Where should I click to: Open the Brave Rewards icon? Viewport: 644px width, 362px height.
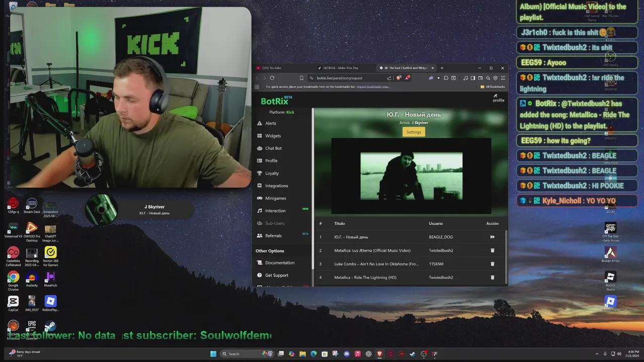(407, 77)
